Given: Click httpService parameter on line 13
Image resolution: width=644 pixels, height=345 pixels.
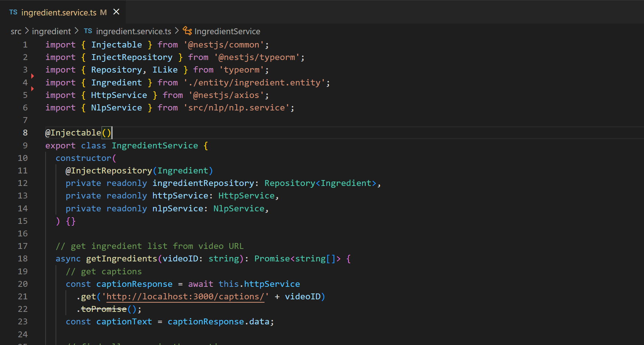Looking at the screenshot, I should coord(180,196).
